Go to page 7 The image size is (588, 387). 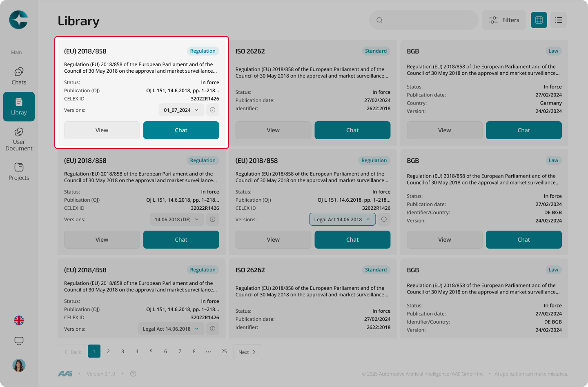coord(180,351)
